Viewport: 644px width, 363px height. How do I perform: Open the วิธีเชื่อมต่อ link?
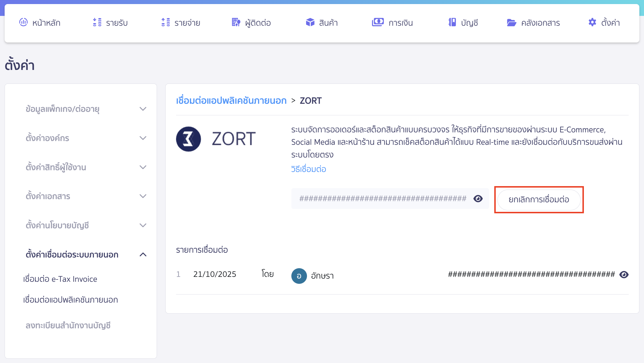(308, 169)
